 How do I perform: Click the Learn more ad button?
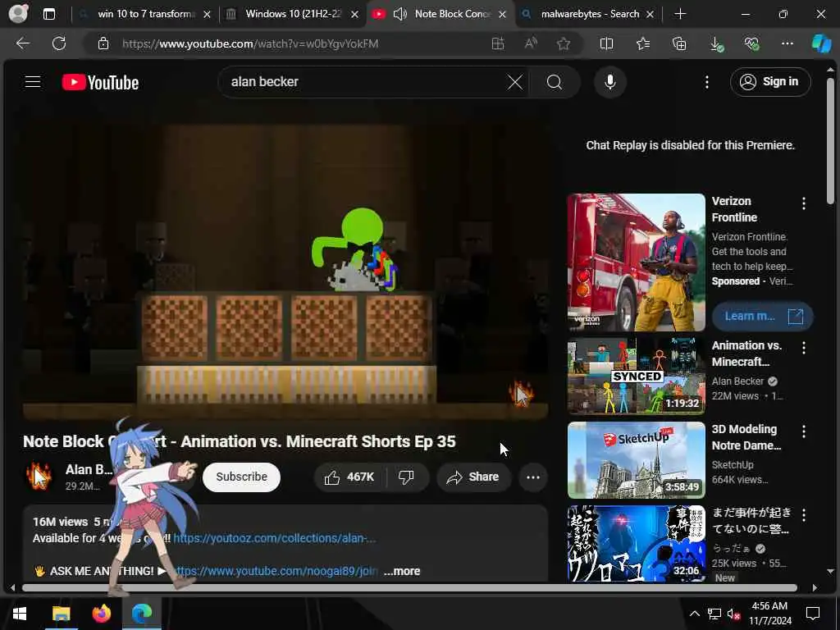(762, 316)
